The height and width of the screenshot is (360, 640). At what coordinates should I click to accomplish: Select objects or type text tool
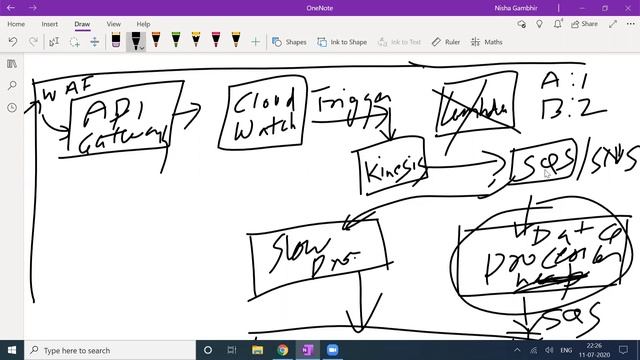[54, 42]
